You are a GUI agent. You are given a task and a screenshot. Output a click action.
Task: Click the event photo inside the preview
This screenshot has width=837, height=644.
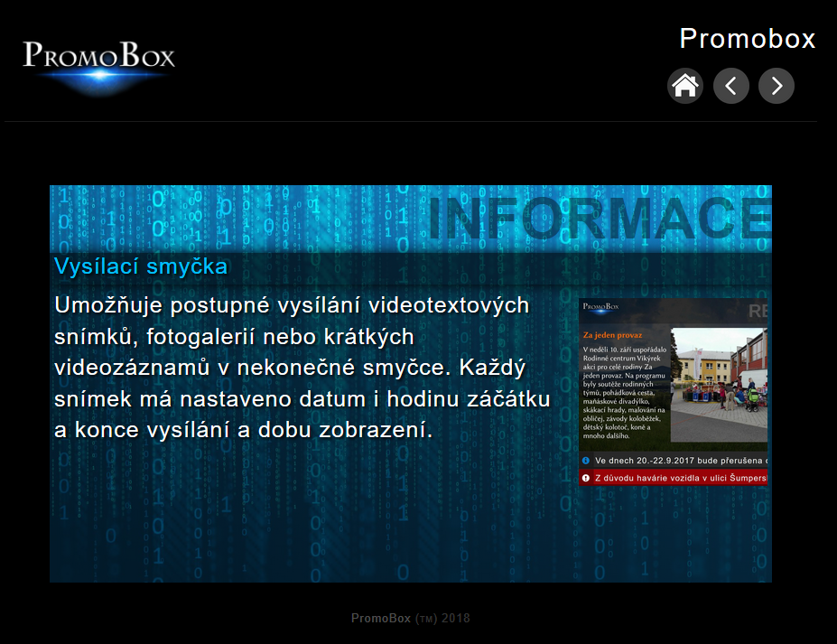719,384
